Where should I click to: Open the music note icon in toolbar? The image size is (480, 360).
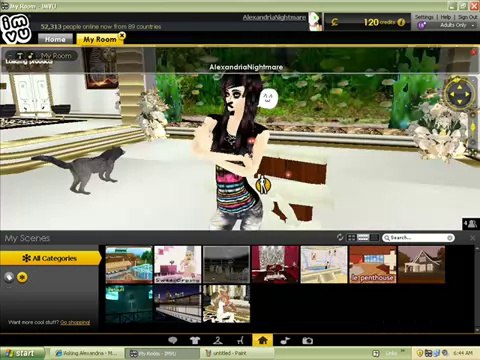click(285, 340)
